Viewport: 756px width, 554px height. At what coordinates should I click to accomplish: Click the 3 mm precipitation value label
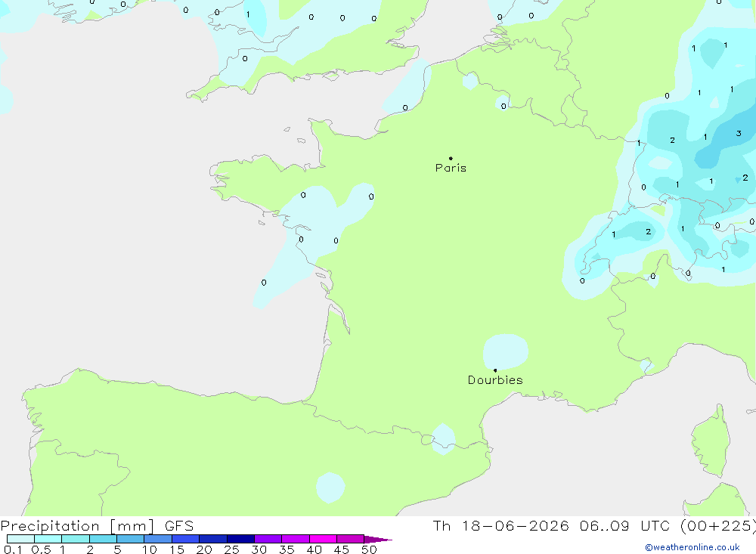click(739, 133)
